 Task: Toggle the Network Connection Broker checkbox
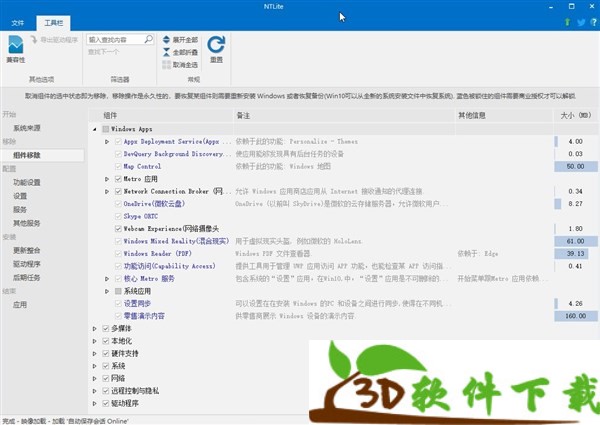coord(118,192)
